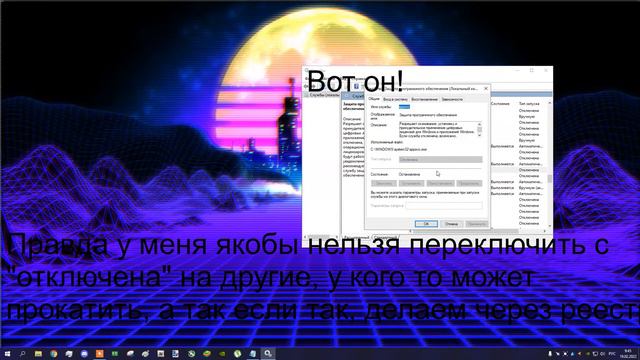
Task: Open the volume control in system tray
Action: 602,354
